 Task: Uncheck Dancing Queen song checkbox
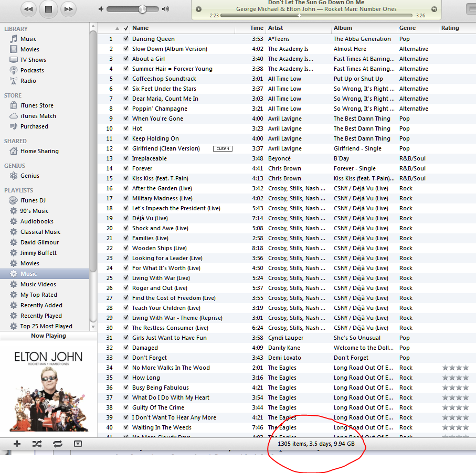(126, 38)
